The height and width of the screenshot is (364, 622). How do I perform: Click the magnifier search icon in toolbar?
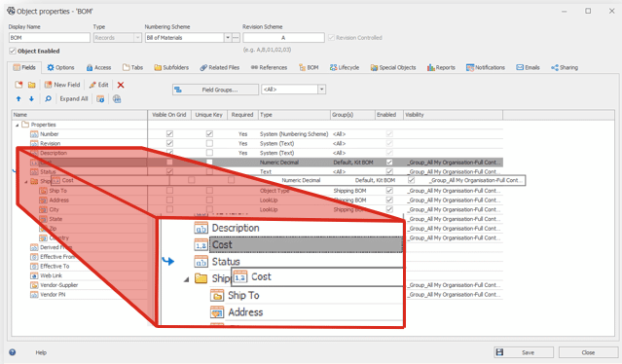[48, 99]
